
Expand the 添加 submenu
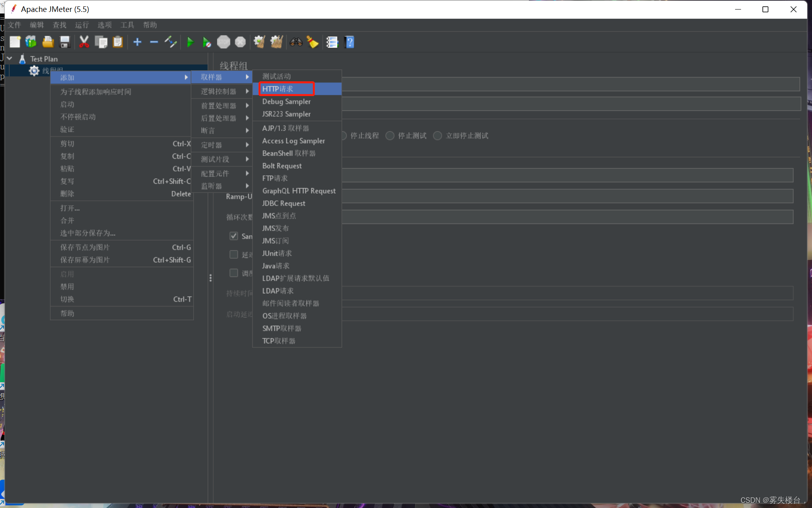point(121,77)
